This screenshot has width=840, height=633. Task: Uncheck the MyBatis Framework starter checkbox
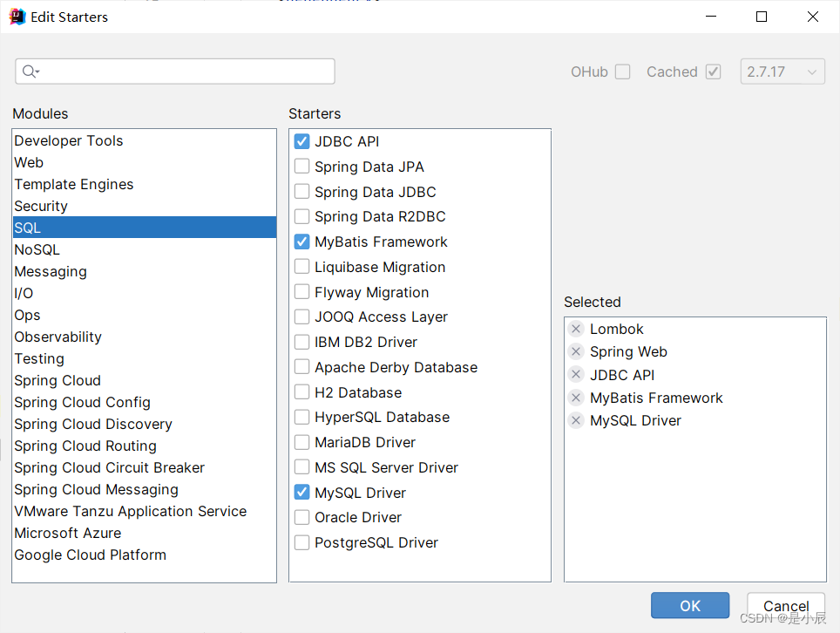(301, 242)
